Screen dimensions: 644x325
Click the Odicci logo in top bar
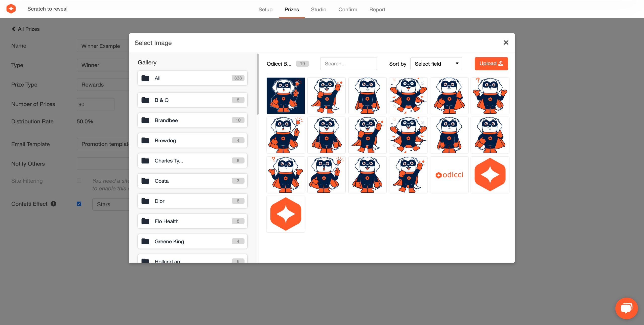pyautogui.click(x=11, y=9)
